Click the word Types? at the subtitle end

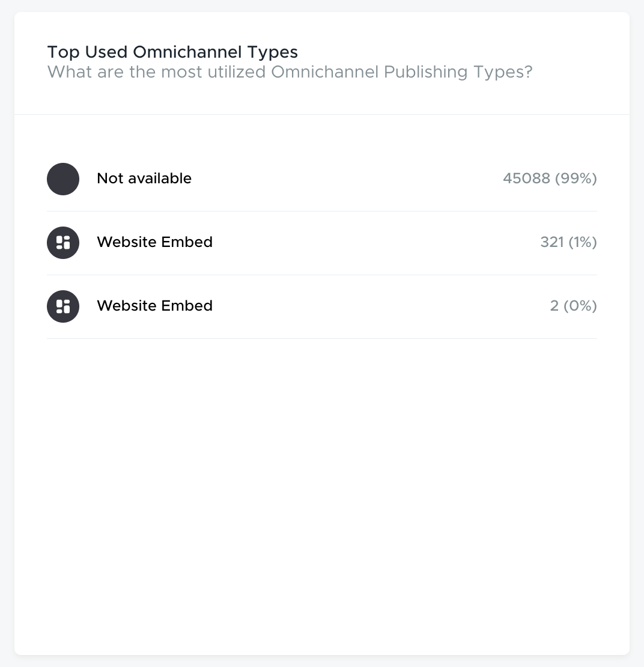point(503,72)
